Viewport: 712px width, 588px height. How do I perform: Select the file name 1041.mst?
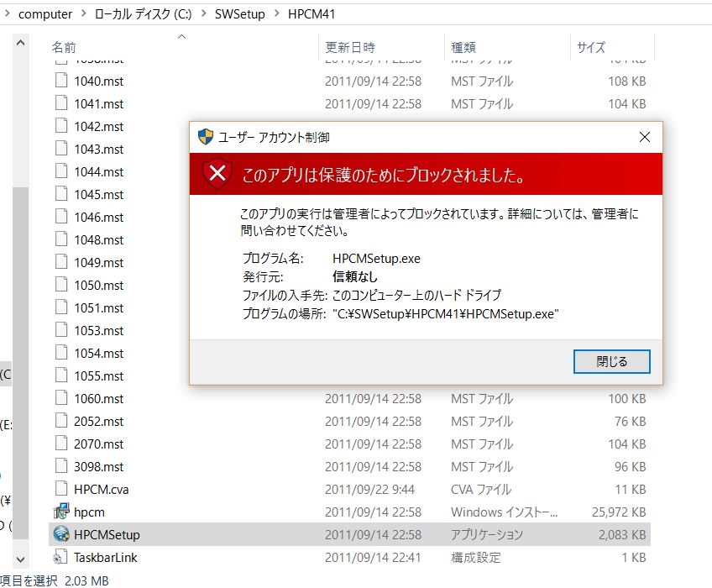point(98,103)
